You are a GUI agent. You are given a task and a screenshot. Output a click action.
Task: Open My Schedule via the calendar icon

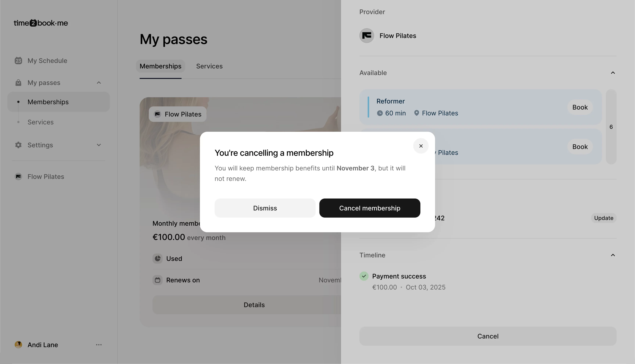click(18, 61)
